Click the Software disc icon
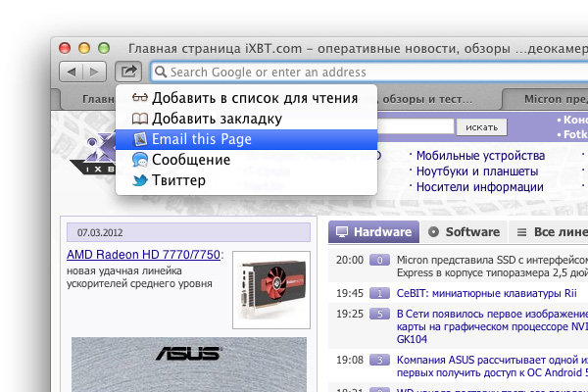This screenshot has width=588, height=392. pos(433,232)
